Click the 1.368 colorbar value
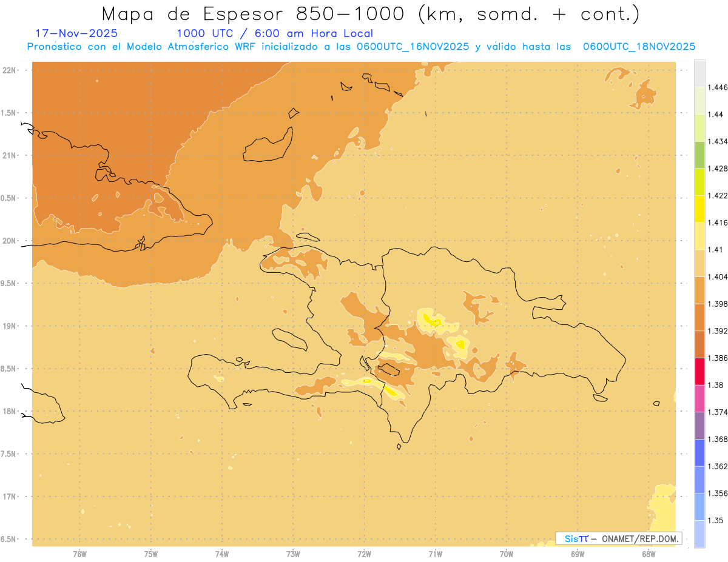Viewport: 728px width, 562px height. [717, 439]
